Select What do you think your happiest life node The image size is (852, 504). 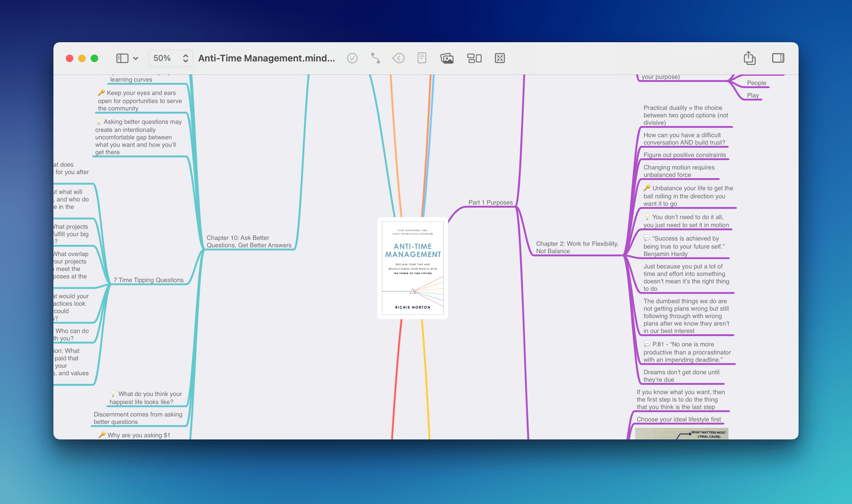(146, 398)
